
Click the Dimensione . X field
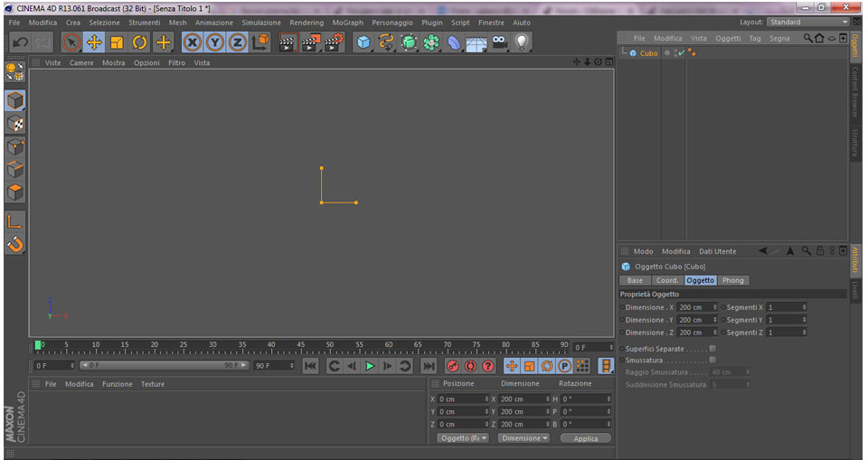(x=697, y=307)
